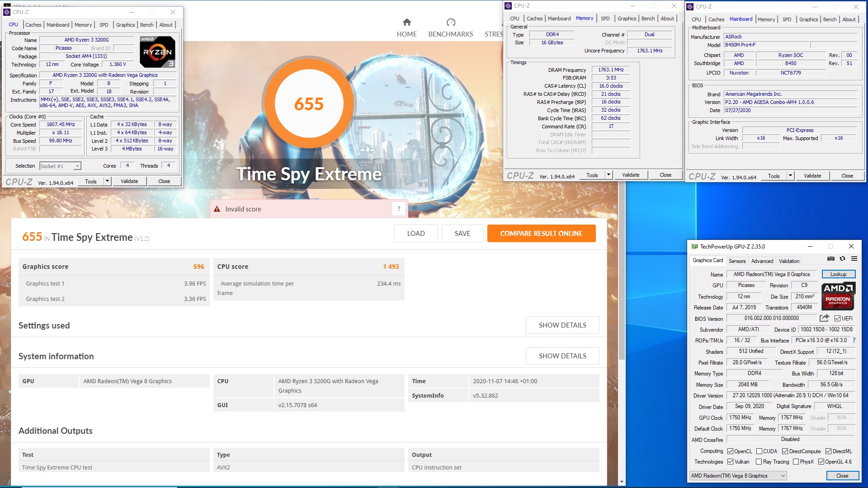Click the scrollbar down arrow in 3DMark
The width and height of the screenshot is (868, 488).
pyautogui.click(x=622, y=482)
